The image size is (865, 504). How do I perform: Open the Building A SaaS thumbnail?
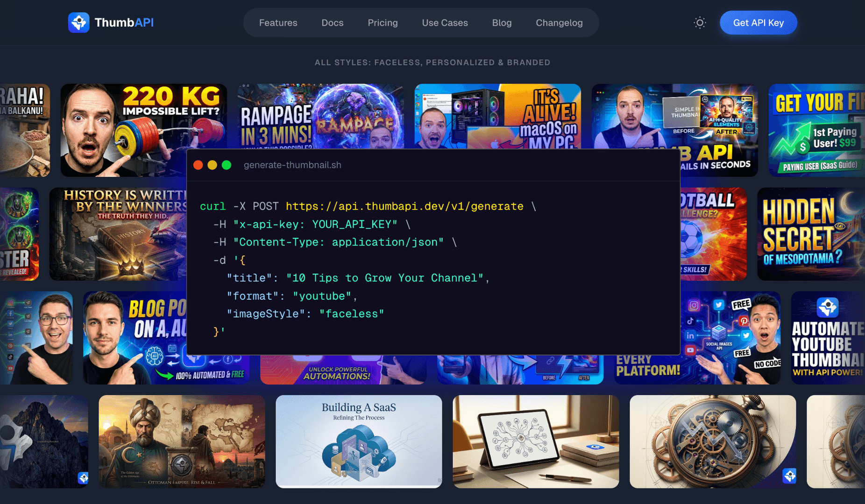click(359, 441)
